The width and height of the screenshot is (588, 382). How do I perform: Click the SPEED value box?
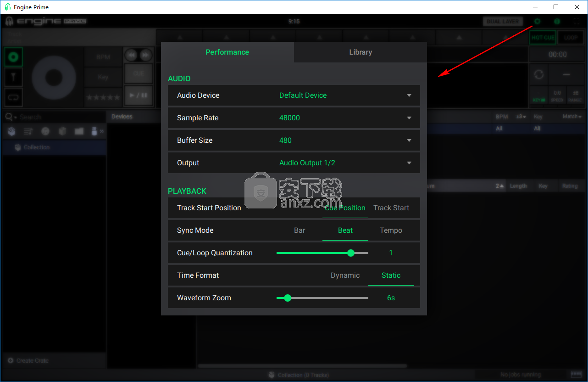coord(557,96)
